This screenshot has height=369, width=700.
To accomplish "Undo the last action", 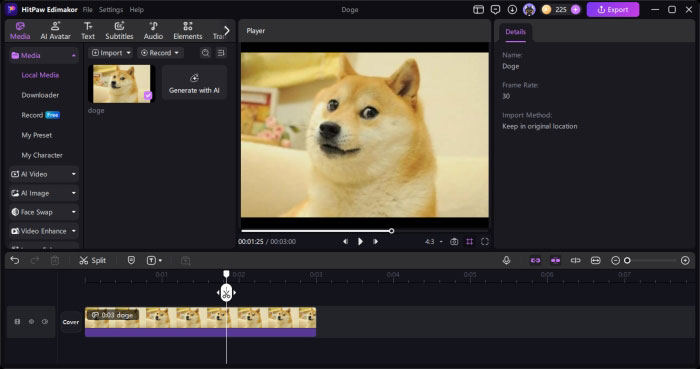I will [x=15, y=260].
